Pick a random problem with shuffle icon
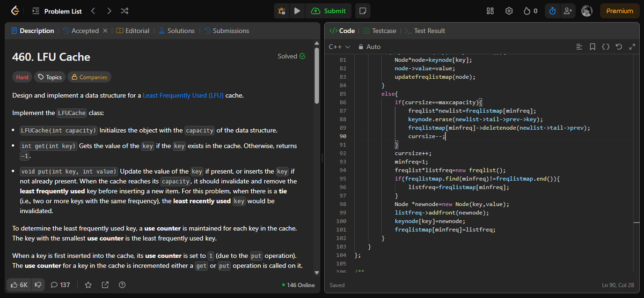 click(x=125, y=11)
